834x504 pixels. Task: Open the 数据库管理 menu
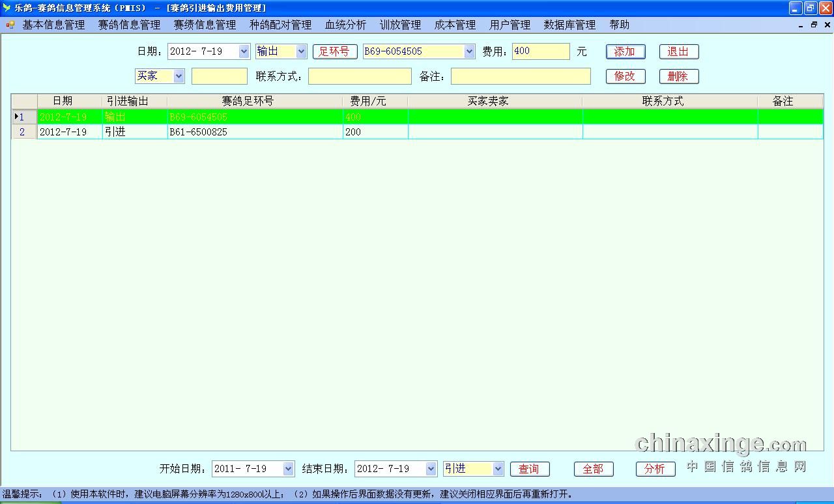point(569,25)
